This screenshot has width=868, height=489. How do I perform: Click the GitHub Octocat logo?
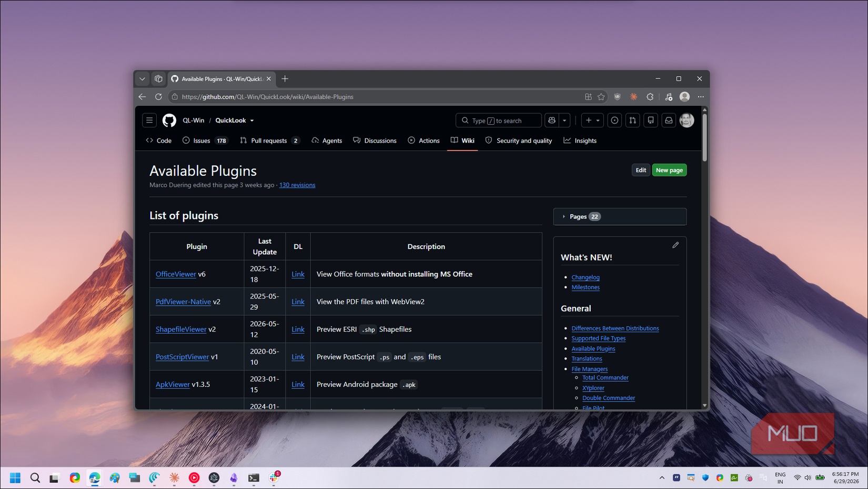click(169, 121)
